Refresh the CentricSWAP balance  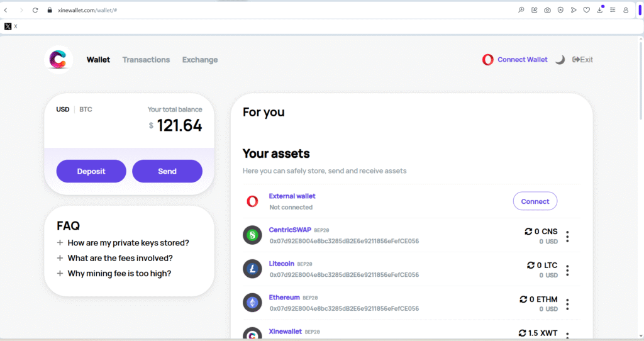point(528,232)
